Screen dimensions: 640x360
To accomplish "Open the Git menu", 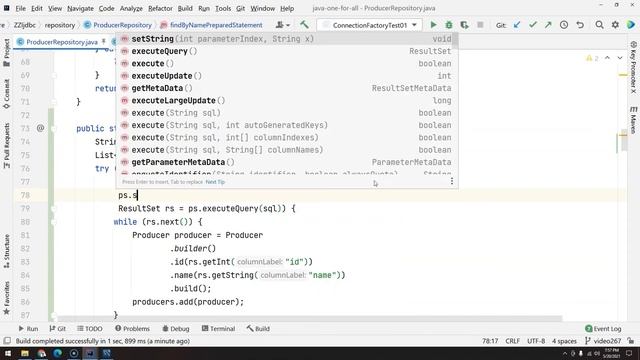I will pos(240,8).
